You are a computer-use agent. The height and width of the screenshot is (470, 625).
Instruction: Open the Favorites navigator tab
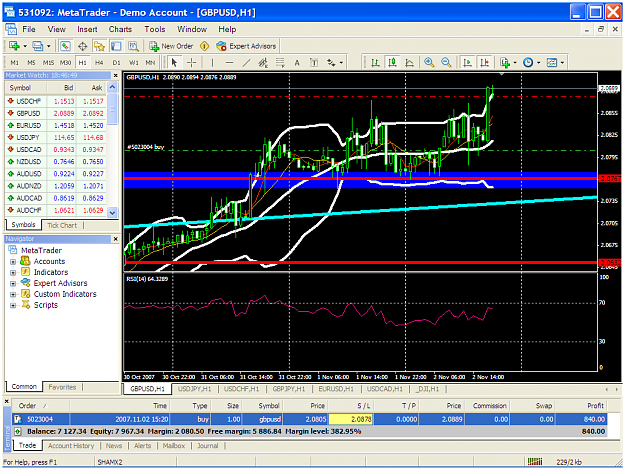click(62, 387)
